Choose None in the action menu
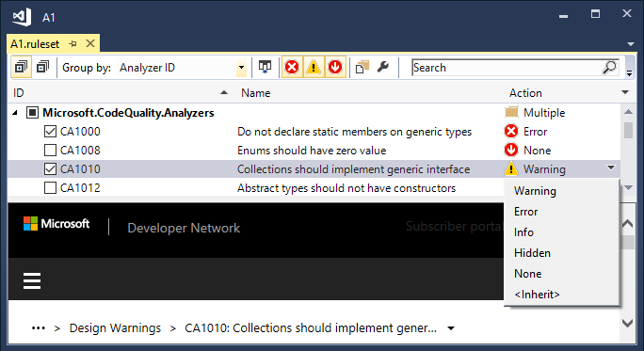 (x=528, y=274)
